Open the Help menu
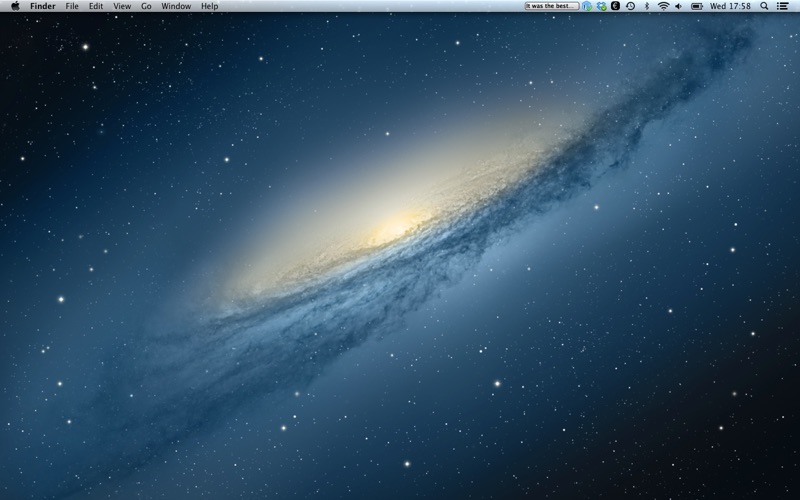This screenshot has width=800, height=500. point(209,6)
